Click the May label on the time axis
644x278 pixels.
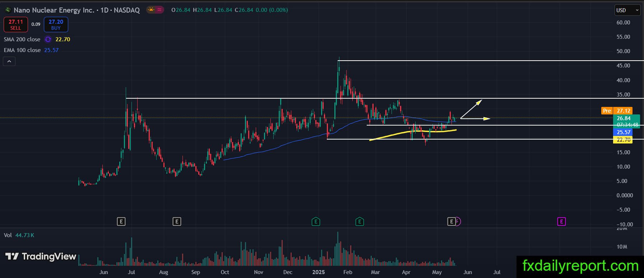click(437, 272)
